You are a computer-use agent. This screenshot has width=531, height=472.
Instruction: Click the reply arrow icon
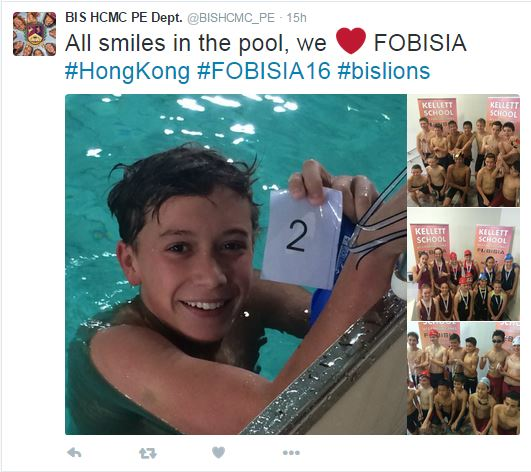click(x=74, y=453)
